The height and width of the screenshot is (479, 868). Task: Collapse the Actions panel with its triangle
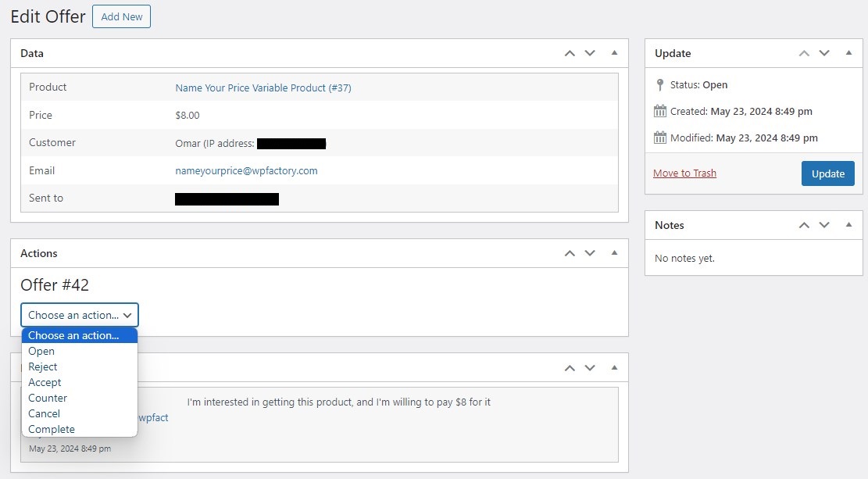pos(614,252)
